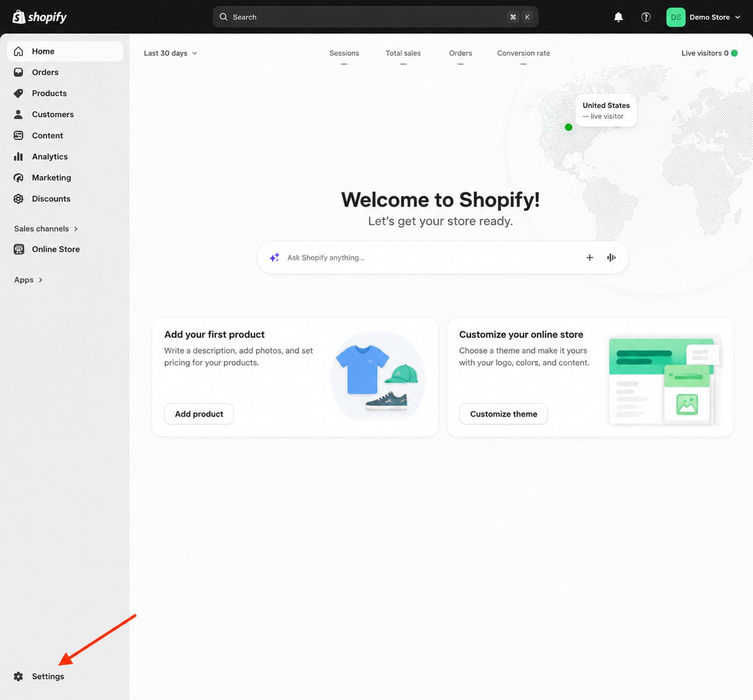Screen dimensions: 753x700
Task: Click the Customers person icon
Action: tap(19, 115)
